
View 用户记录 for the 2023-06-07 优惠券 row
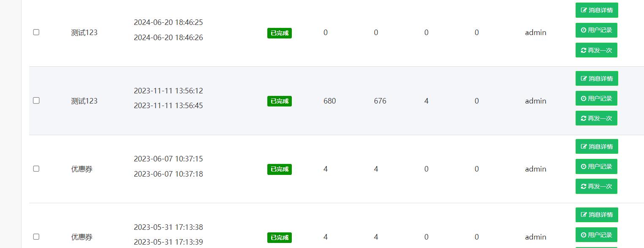pyautogui.click(x=596, y=166)
